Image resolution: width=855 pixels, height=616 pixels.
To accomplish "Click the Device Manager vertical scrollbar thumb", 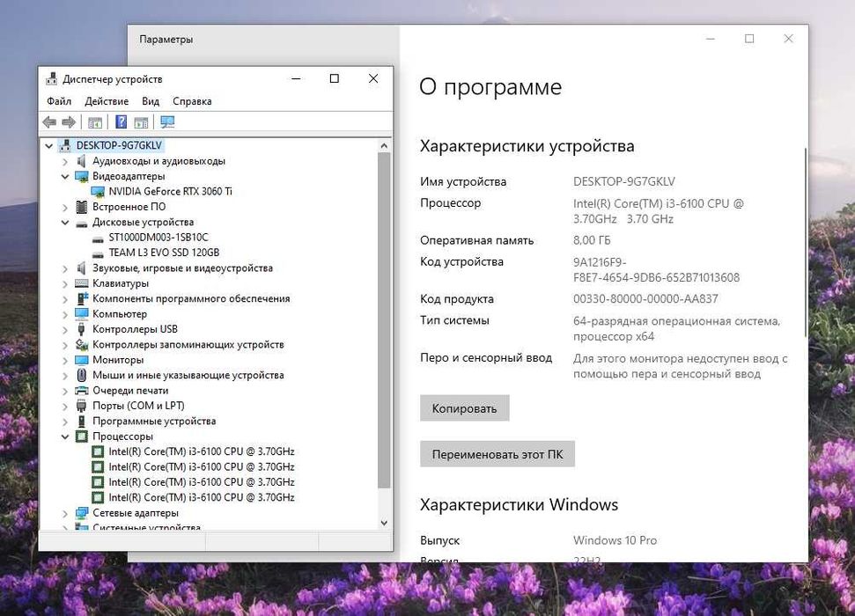I will click(384, 320).
